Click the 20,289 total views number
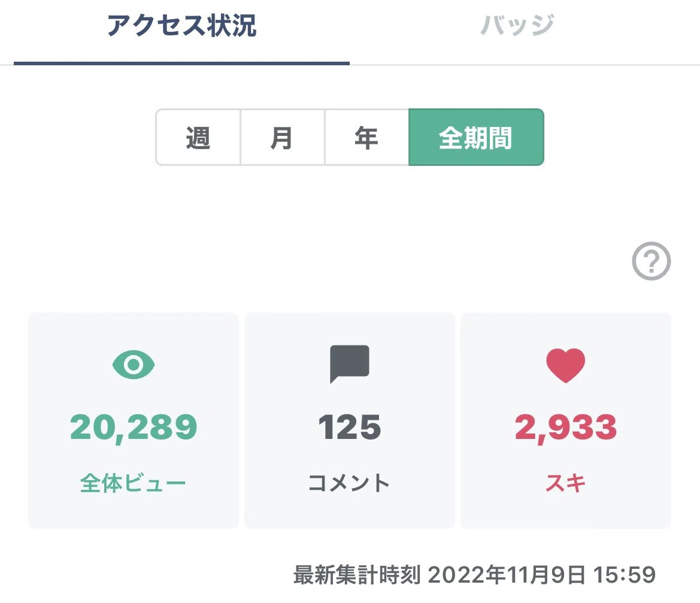Screen dimensions: 700x603 pyautogui.click(x=134, y=428)
